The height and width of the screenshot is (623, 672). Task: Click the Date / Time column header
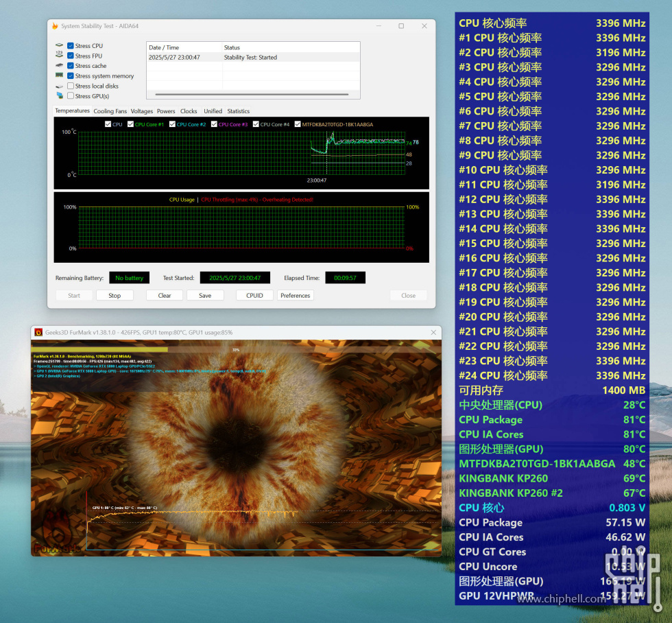coord(184,47)
